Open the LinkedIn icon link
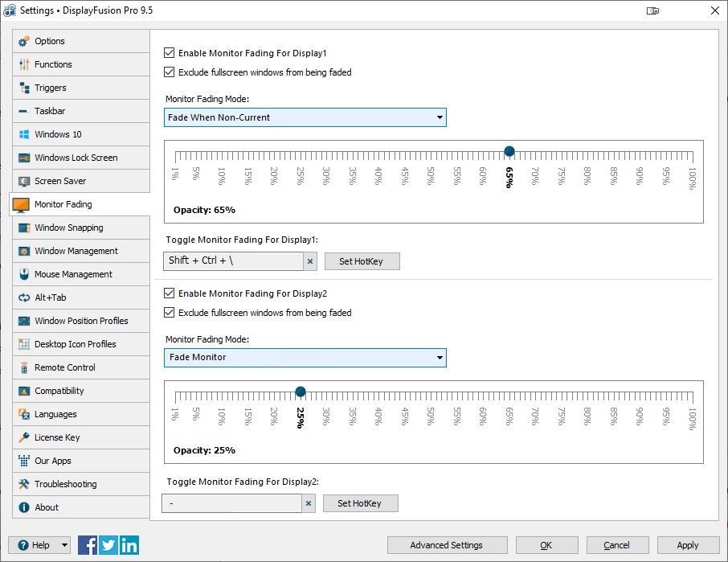 pyautogui.click(x=129, y=544)
